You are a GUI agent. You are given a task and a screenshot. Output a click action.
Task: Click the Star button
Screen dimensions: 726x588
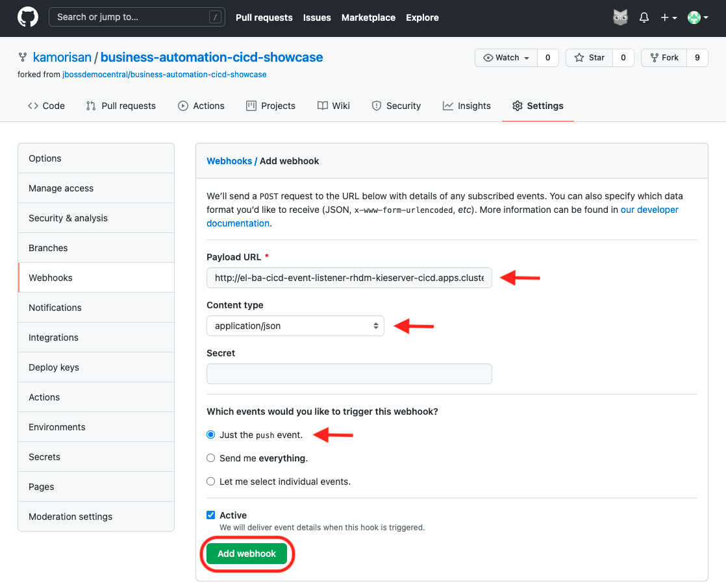(590, 58)
